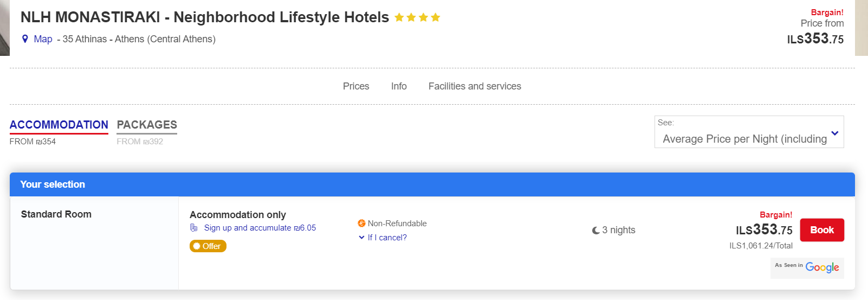
Task: Click the As Seen in Google badge
Action: [807, 267]
